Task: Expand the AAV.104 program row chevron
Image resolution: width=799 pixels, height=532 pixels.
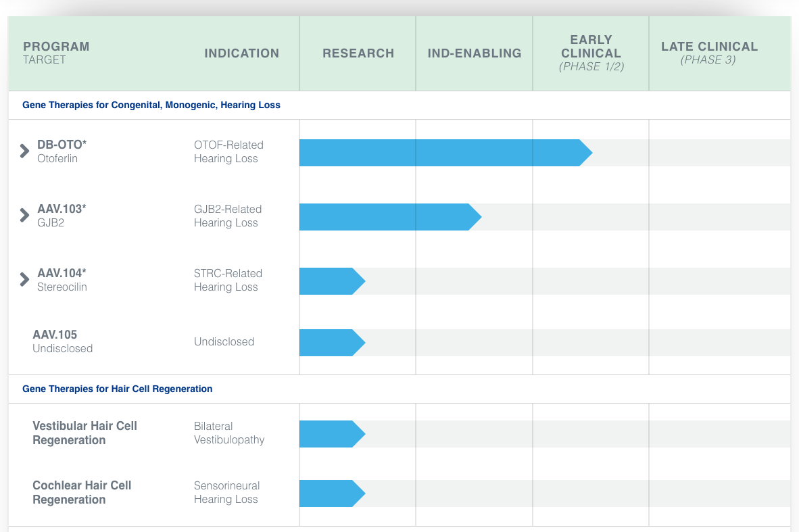Action: pyautogui.click(x=24, y=279)
